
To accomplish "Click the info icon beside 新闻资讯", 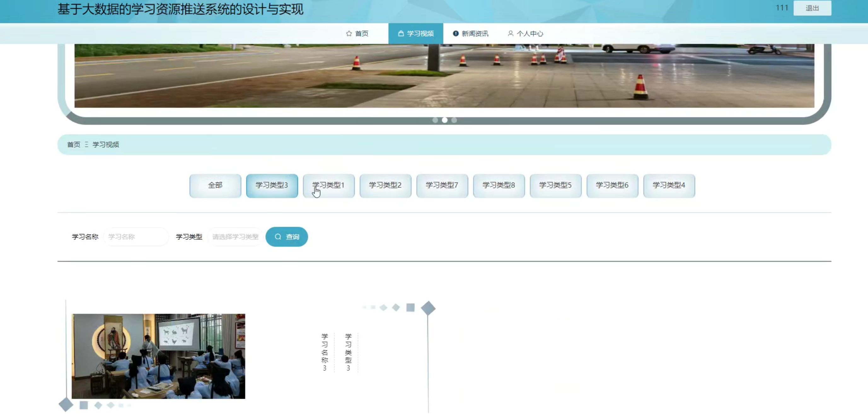I will coord(455,33).
